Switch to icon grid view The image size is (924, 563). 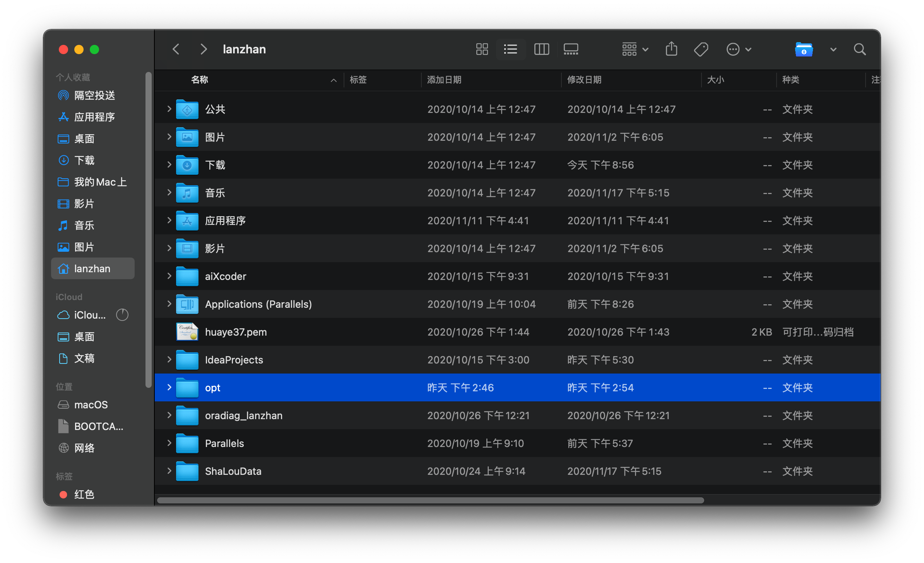(x=482, y=49)
